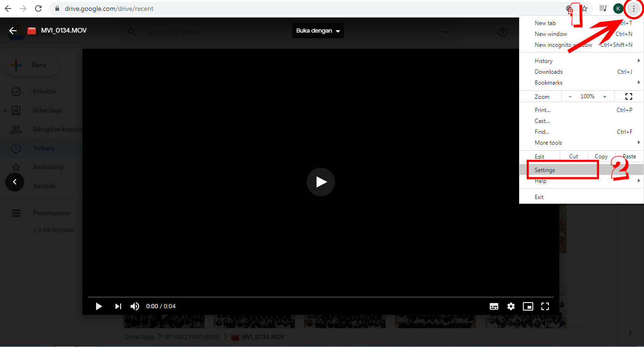The image size is (644, 347).
Task: Expand the History submenu
Action: pyautogui.click(x=639, y=61)
